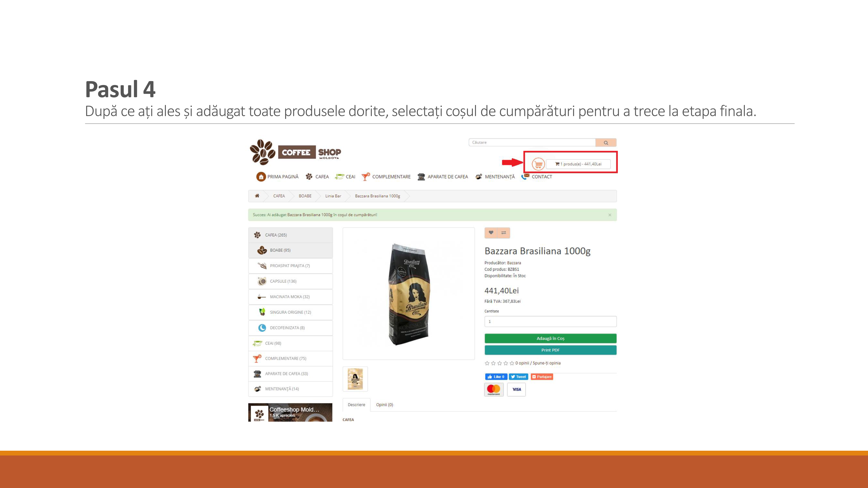Click the Mastercard payment icon
Viewport: 868px width, 488px height.
click(x=494, y=389)
